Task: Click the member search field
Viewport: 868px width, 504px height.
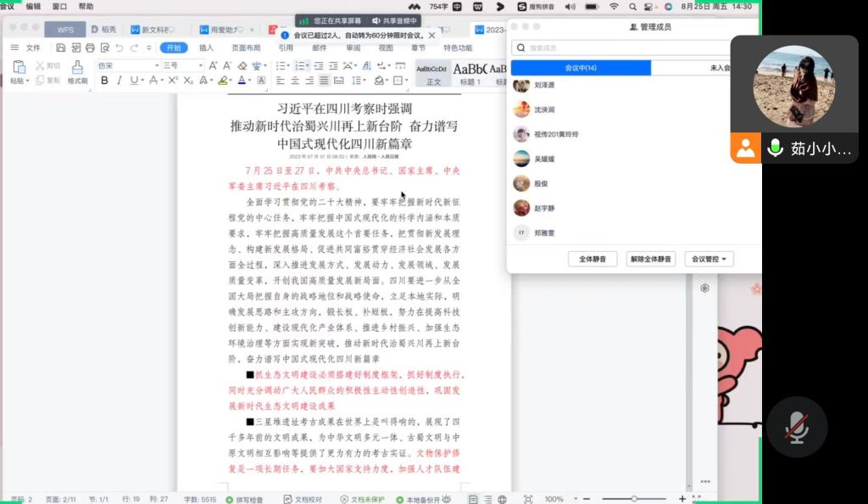Action: (621, 48)
